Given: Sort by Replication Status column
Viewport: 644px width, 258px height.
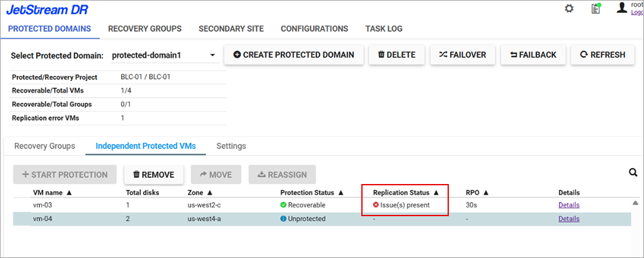Looking at the screenshot, I should tap(405, 192).
